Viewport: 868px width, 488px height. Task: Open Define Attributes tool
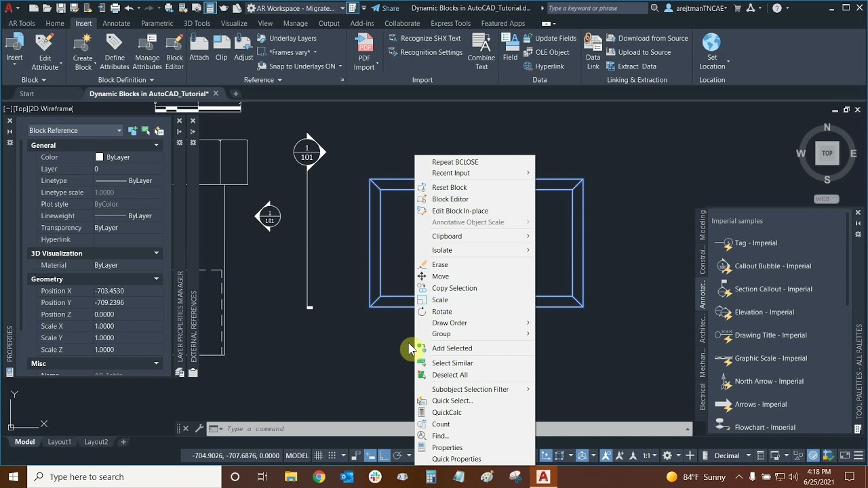pyautogui.click(x=115, y=52)
